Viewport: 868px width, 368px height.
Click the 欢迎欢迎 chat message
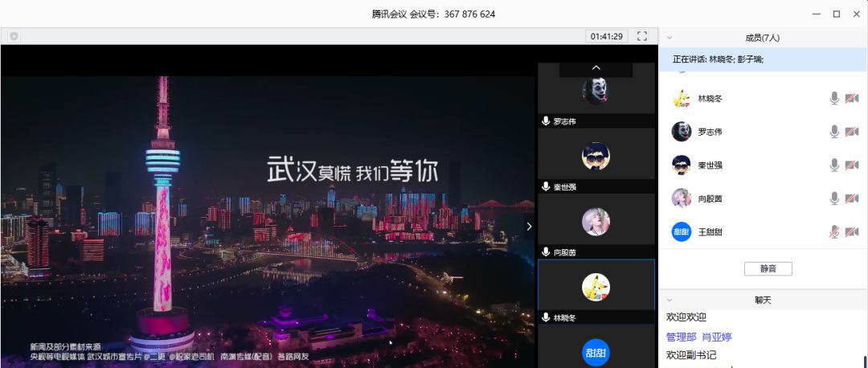click(686, 317)
